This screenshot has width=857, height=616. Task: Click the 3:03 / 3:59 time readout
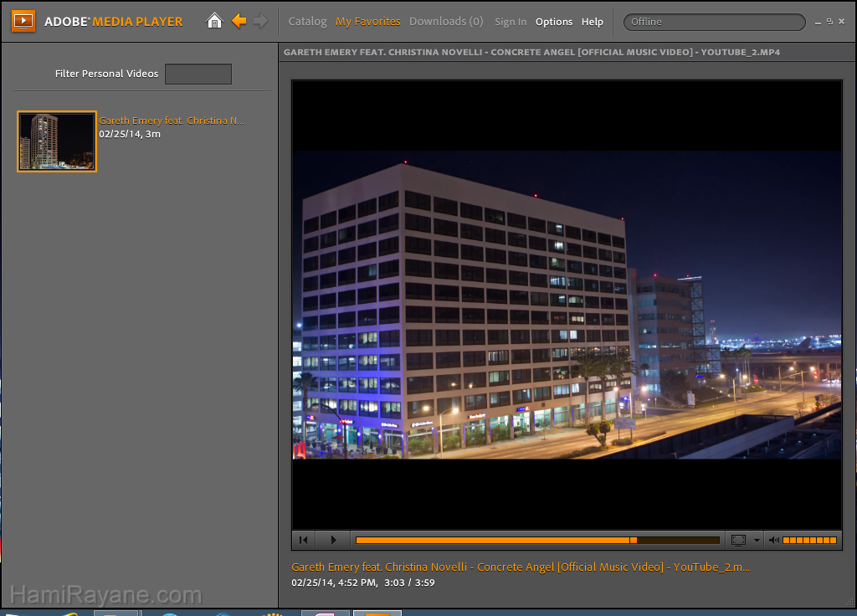(x=409, y=583)
